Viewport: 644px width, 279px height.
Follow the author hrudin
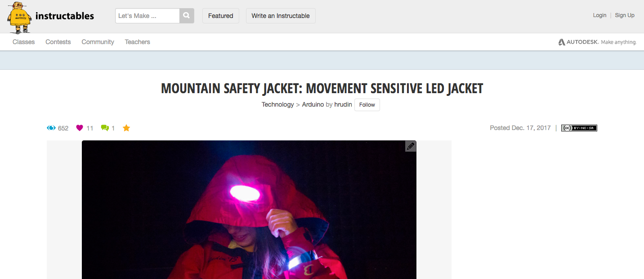367,105
